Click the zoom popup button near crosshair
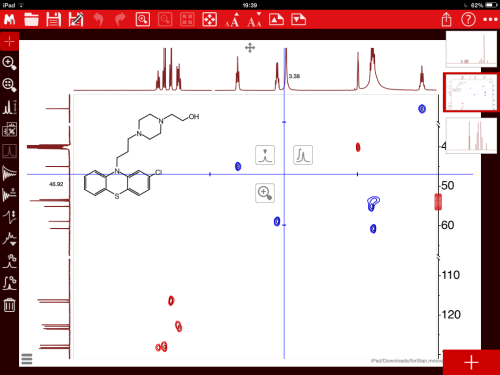The image size is (500, 375). coord(265,193)
